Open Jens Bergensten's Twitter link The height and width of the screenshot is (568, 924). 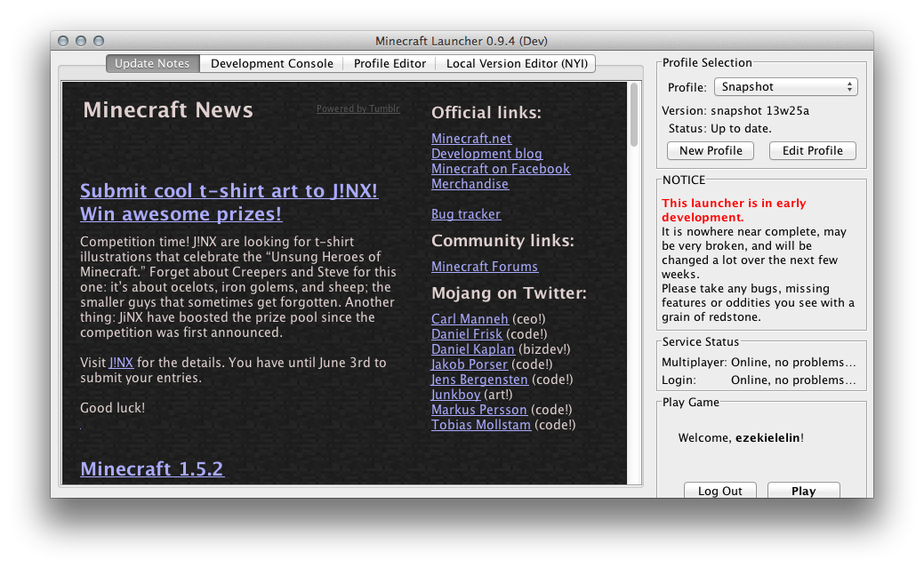point(479,380)
